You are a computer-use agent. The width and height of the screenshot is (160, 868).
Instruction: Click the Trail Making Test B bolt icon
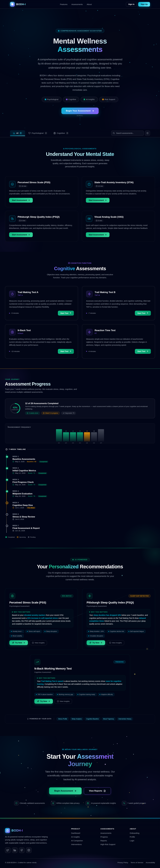(x=89, y=294)
